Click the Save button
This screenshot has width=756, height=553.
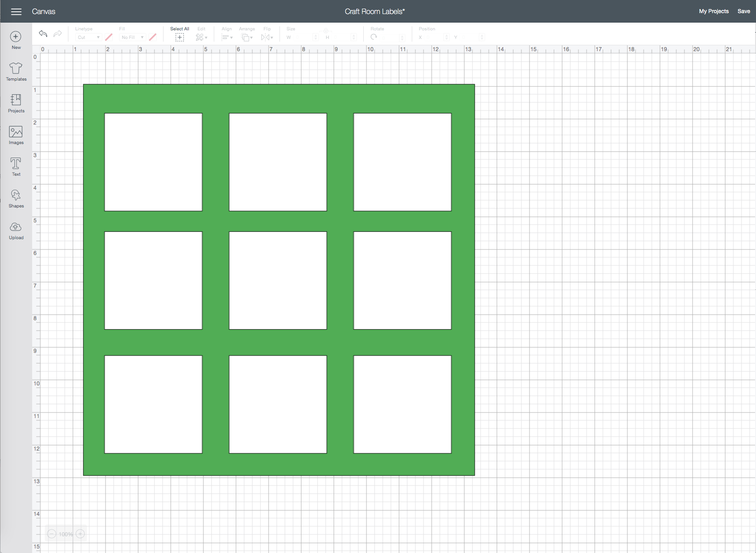(743, 11)
